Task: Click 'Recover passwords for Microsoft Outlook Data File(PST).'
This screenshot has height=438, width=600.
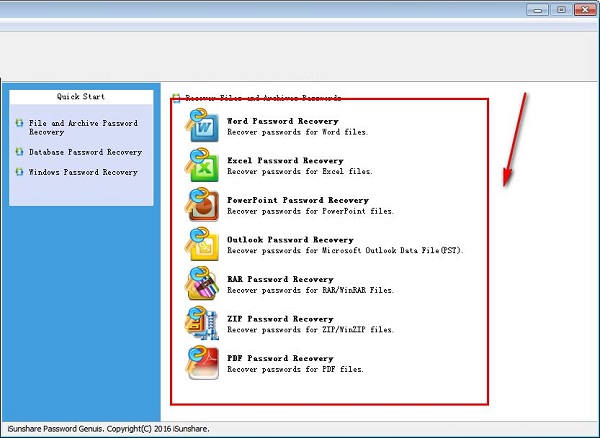Action: [345, 251]
